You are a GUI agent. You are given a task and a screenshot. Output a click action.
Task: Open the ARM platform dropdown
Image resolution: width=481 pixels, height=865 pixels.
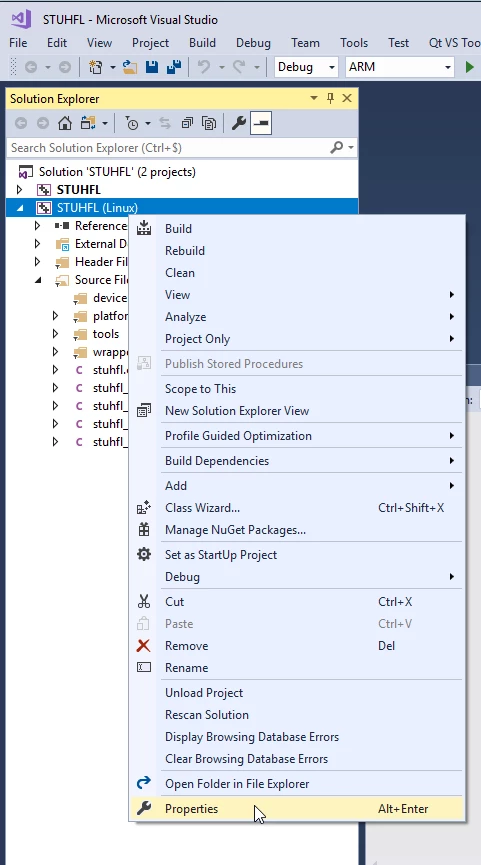400,67
